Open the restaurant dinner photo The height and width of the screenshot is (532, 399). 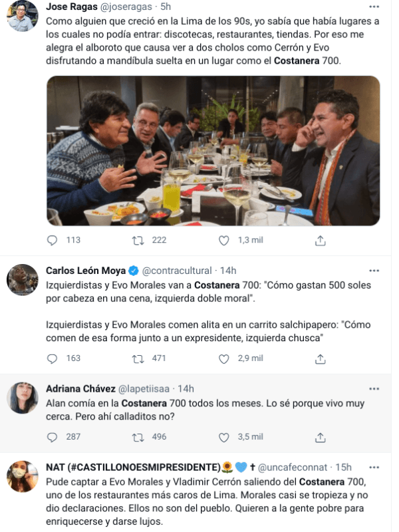[213, 150]
